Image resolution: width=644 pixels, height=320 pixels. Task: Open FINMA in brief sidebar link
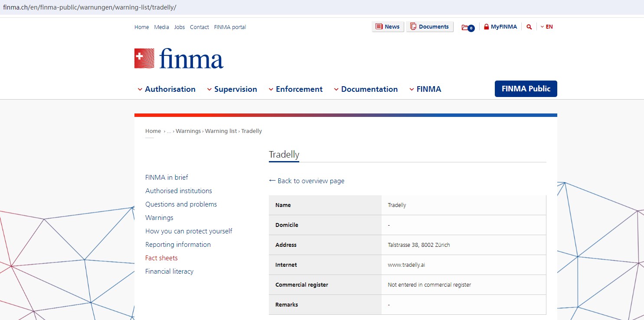tap(167, 178)
